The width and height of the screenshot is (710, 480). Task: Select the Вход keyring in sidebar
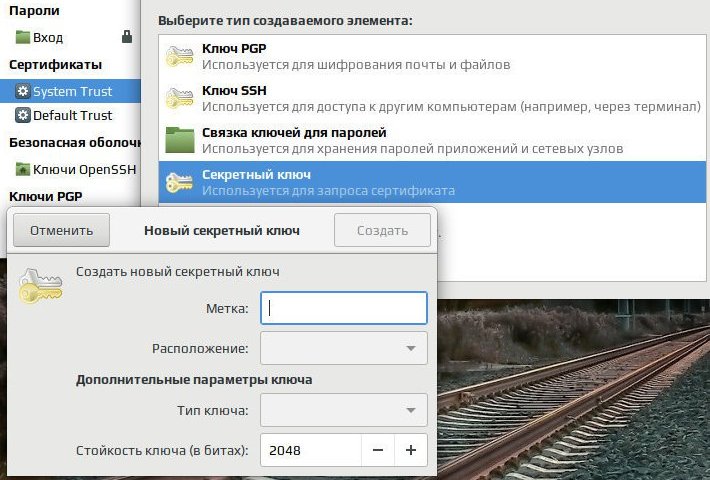tap(70, 37)
